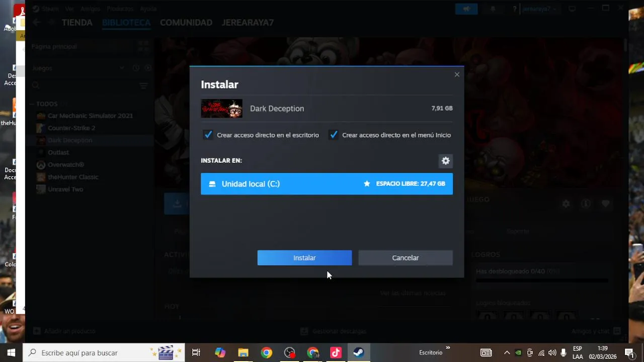
Task: Switch ESP LAA input language
Action: 578,352
